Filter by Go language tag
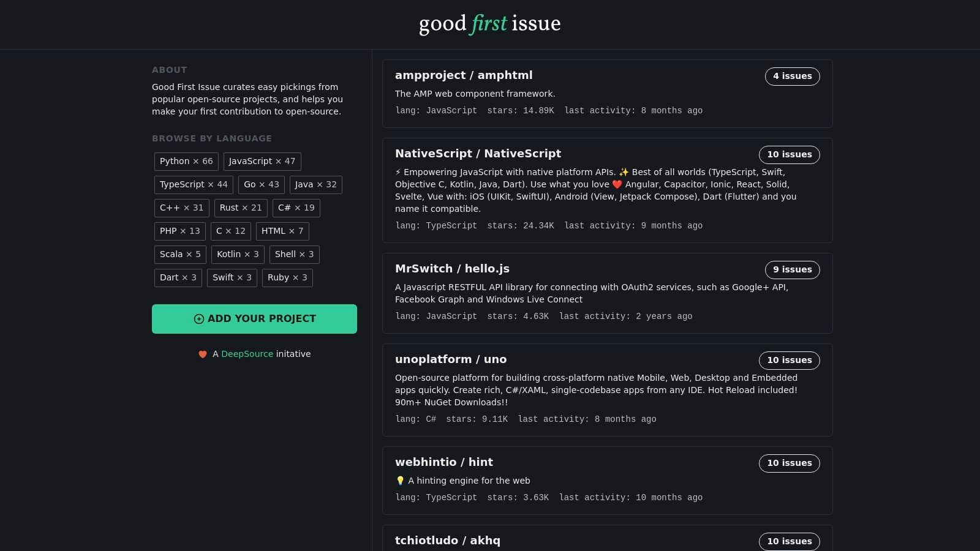The image size is (980, 551). click(262, 185)
